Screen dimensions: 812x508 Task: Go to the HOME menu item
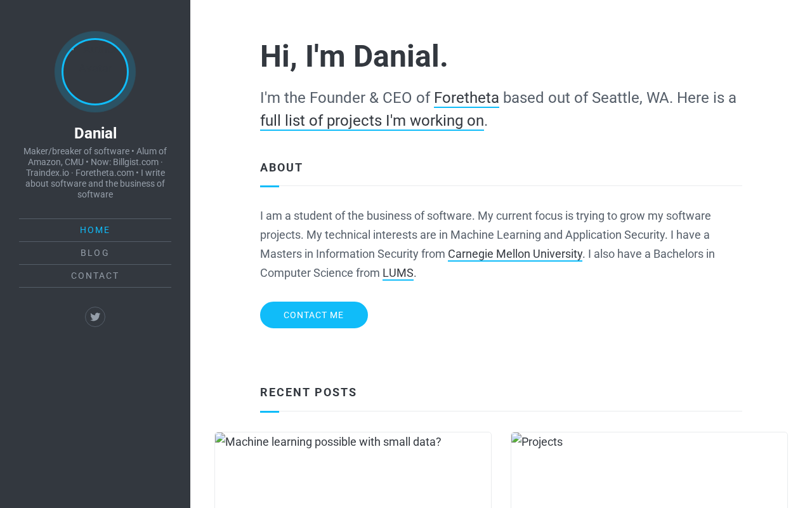[x=95, y=230]
